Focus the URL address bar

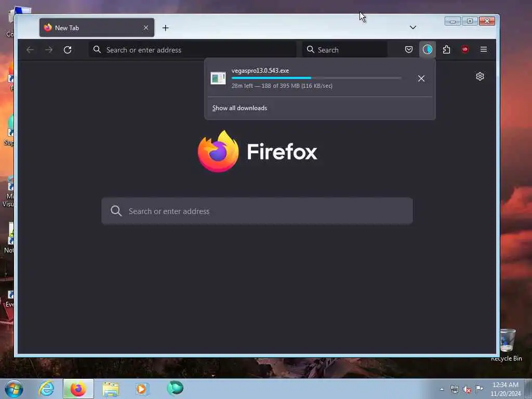click(x=192, y=50)
